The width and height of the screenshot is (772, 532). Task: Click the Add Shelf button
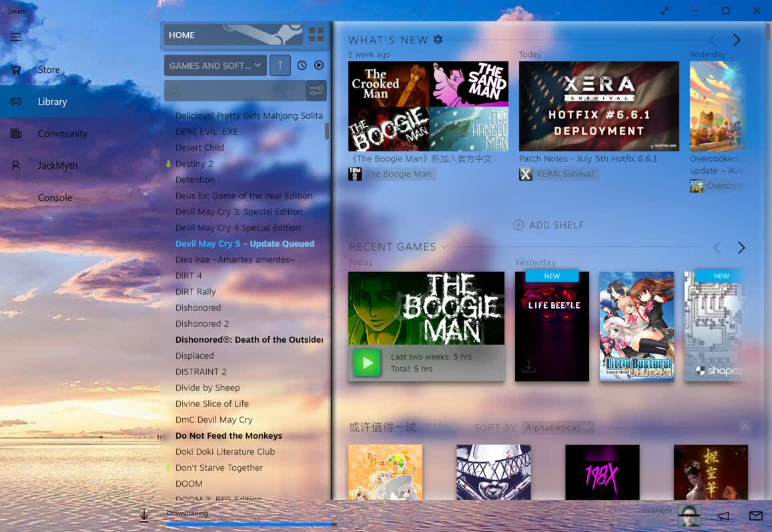[548, 225]
